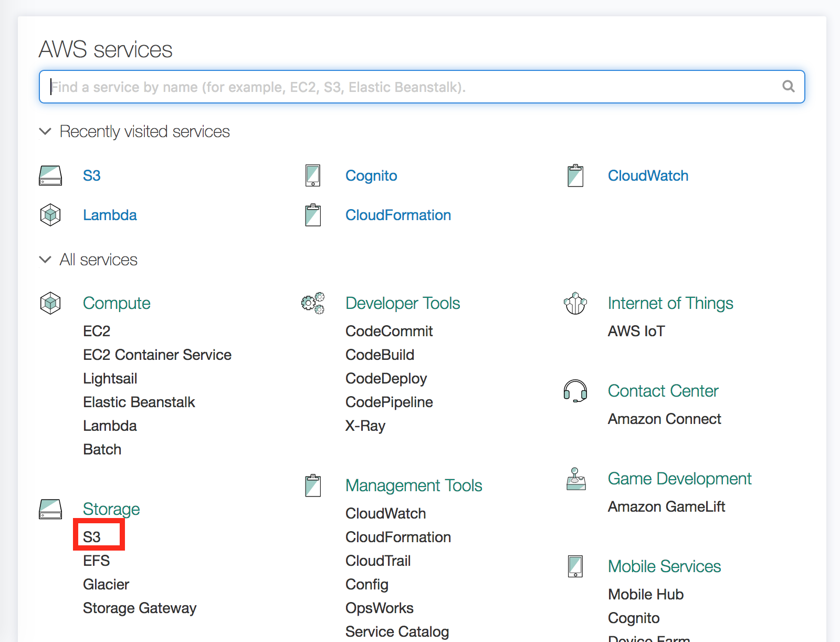Click the S3 icon in recently visited services
The height and width of the screenshot is (642, 840).
click(x=50, y=175)
